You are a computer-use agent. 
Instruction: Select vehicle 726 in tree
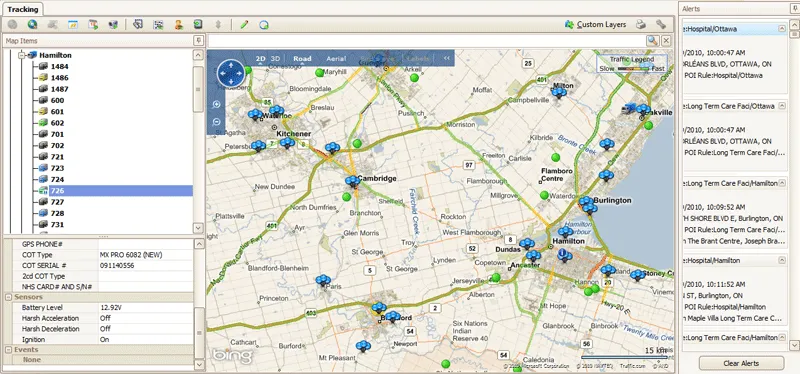[x=57, y=191]
